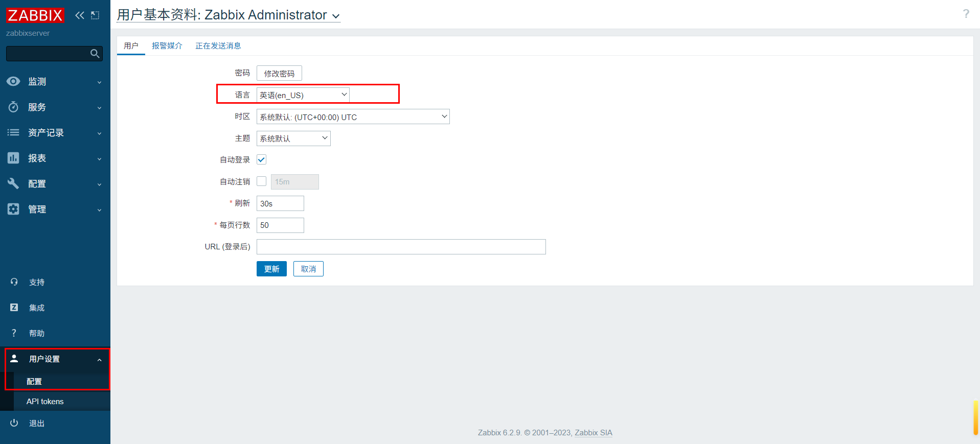Image resolution: width=980 pixels, height=444 pixels.
Task: Click the URL (登录后) input field
Action: pos(401,247)
